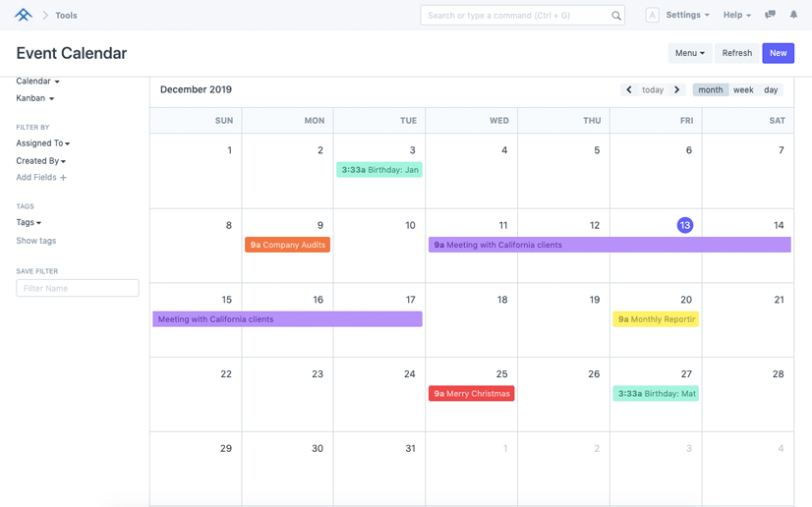The image size is (812, 507).
Task: Open the Settings menu
Action: [x=687, y=15]
